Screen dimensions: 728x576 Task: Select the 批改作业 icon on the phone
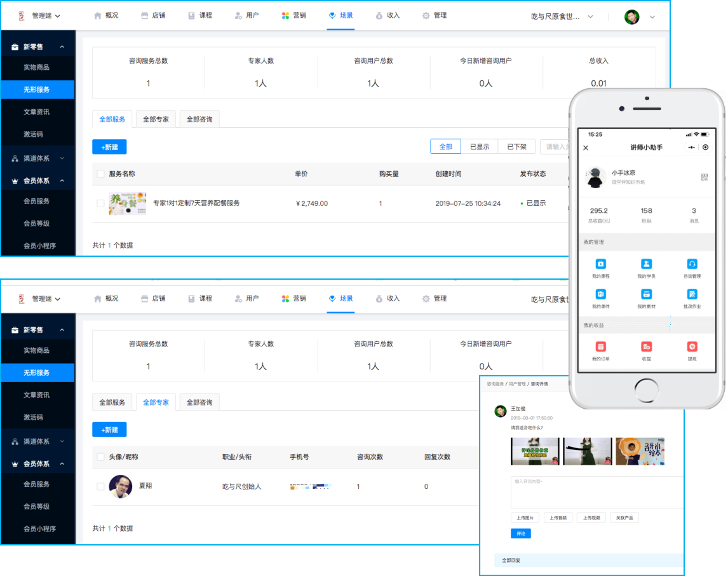coord(692,299)
